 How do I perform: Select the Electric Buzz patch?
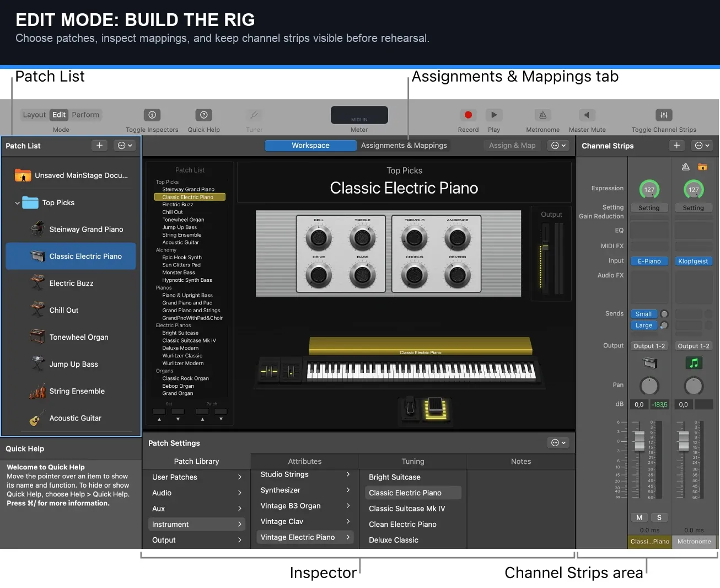[71, 284]
